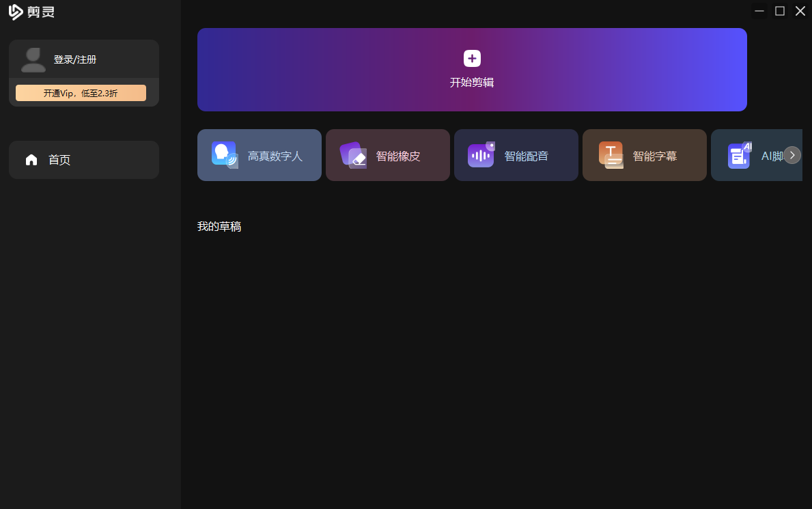
Task: Select 首页 in the sidebar
Action: [x=59, y=160]
